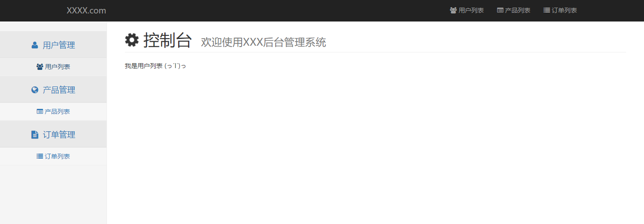Click the list icon in top navbar 订单列表
The width and height of the screenshot is (644, 224).
click(546, 10)
